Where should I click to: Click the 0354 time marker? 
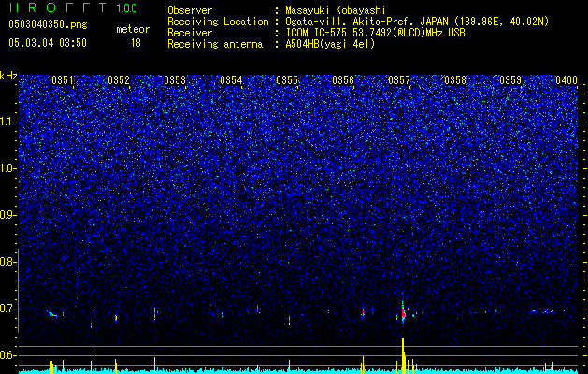(231, 80)
